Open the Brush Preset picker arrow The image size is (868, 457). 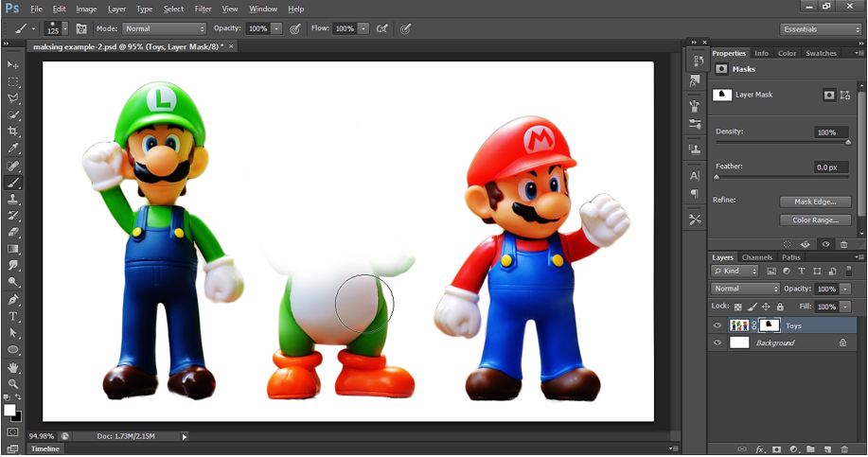65,28
